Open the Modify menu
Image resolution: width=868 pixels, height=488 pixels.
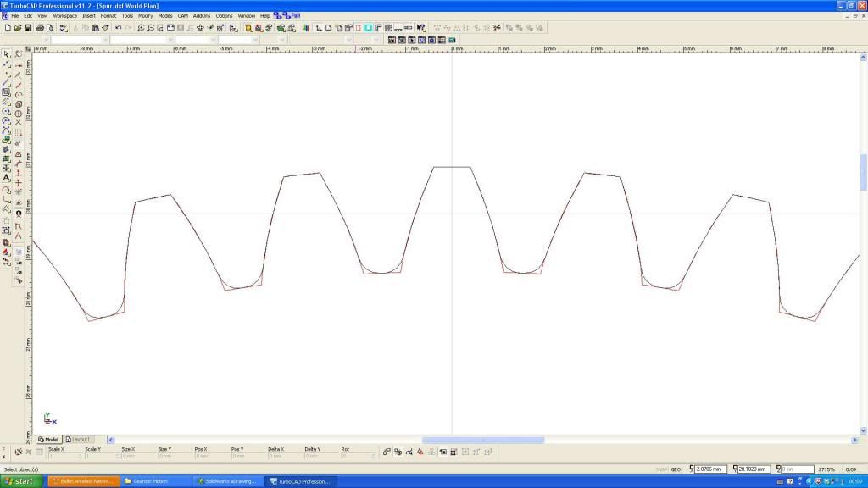coord(145,16)
